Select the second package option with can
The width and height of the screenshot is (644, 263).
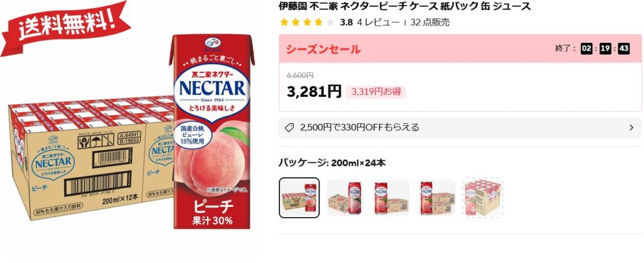[345, 198]
